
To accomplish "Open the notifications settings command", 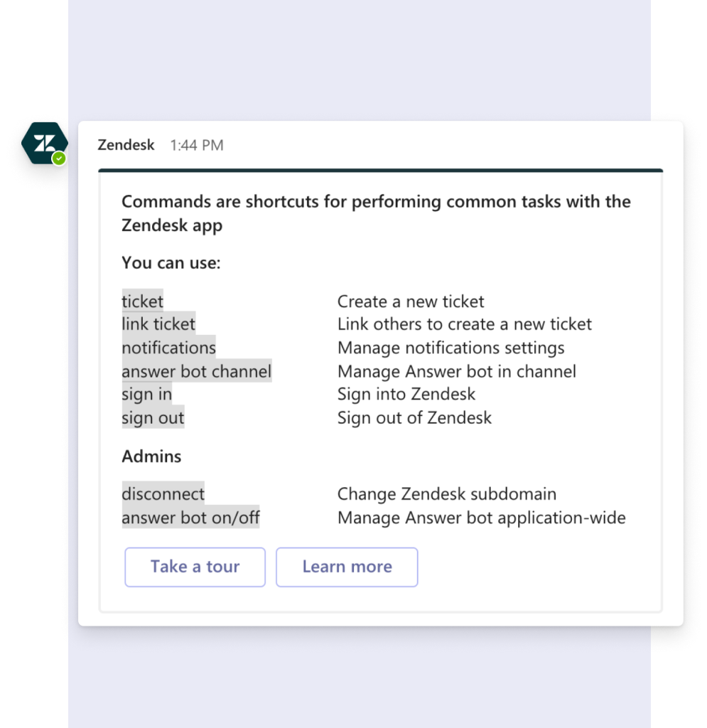I will [x=168, y=348].
